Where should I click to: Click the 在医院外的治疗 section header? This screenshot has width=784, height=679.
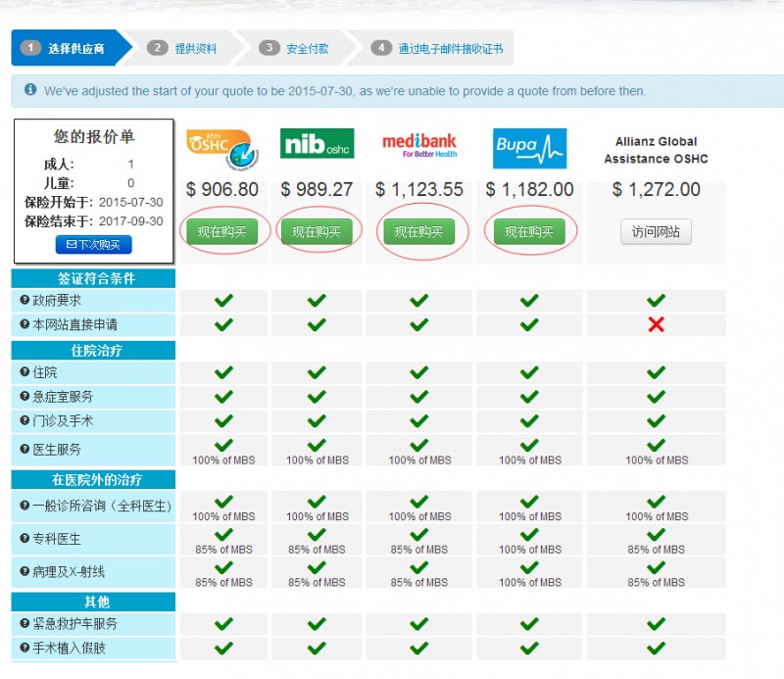[93, 480]
